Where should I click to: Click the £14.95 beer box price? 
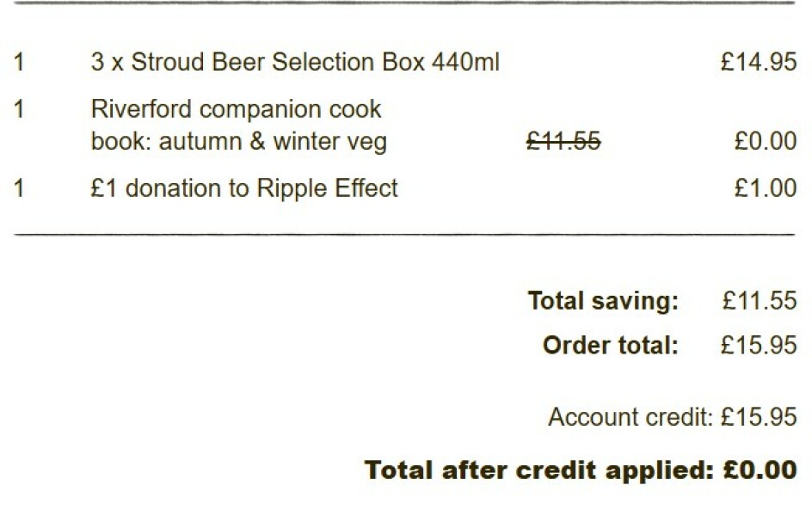[x=758, y=63]
